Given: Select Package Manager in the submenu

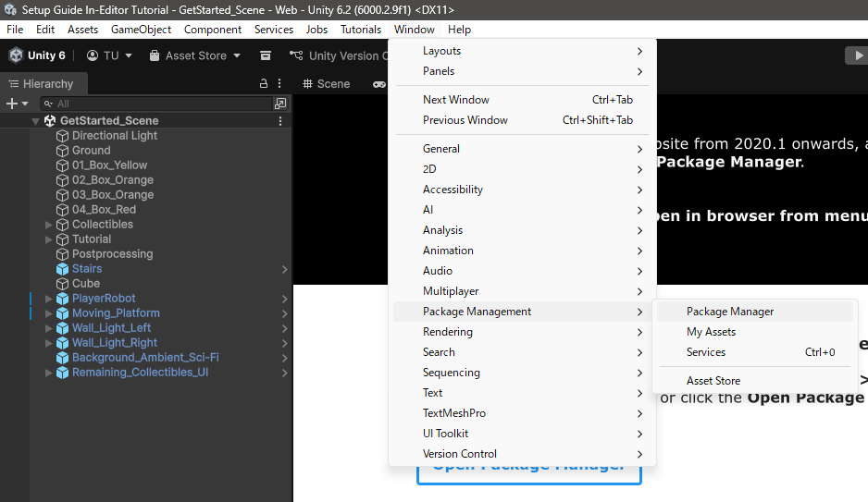Looking at the screenshot, I should click(730, 312).
